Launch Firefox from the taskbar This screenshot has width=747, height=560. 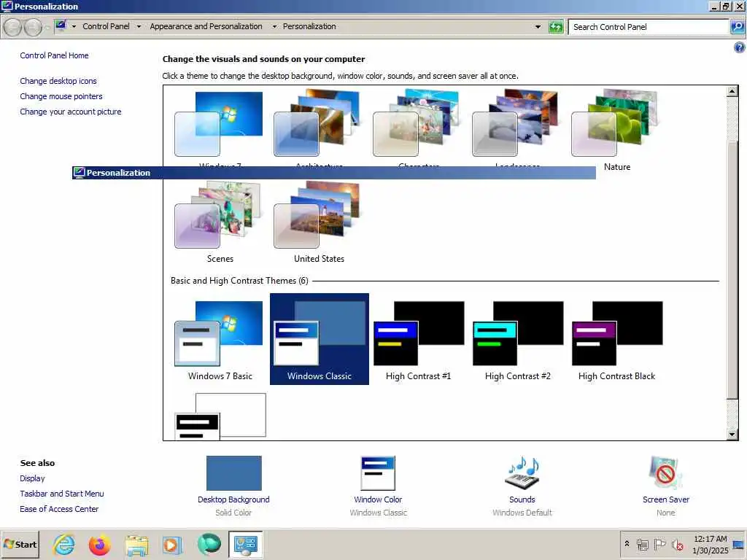(x=99, y=545)
